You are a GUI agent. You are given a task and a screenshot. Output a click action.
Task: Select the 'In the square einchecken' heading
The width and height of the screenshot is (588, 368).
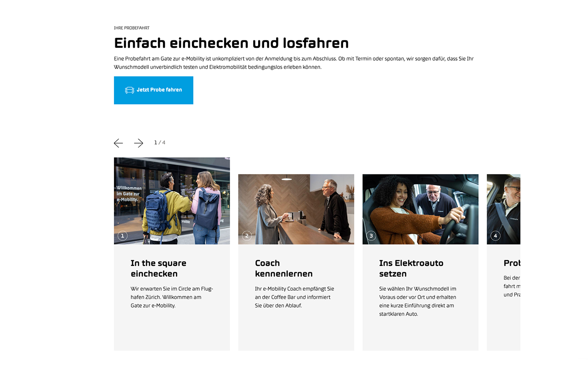(158, 268)
